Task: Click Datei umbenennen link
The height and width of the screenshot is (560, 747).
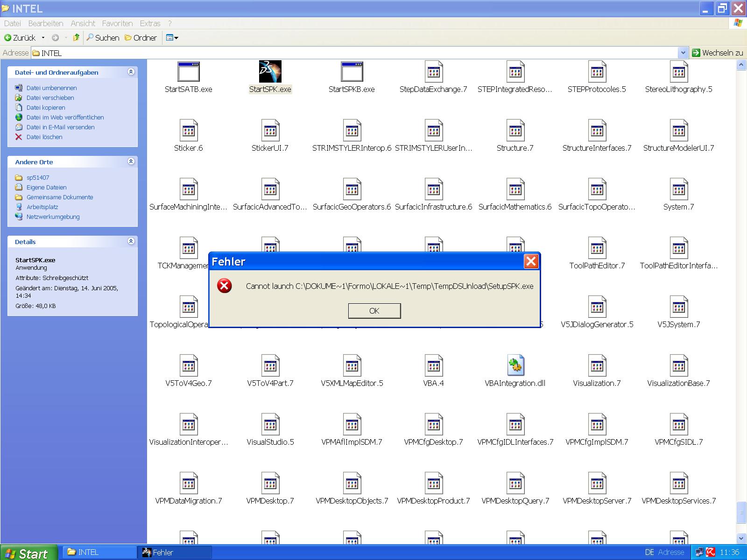Action: (51, 88)
